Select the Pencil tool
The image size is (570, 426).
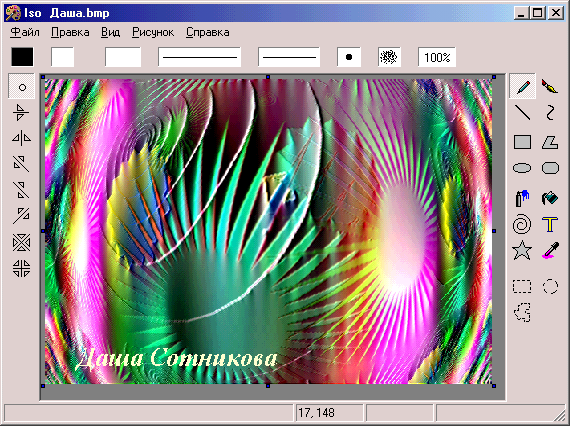pyautogui.click(x=522, y=87)
